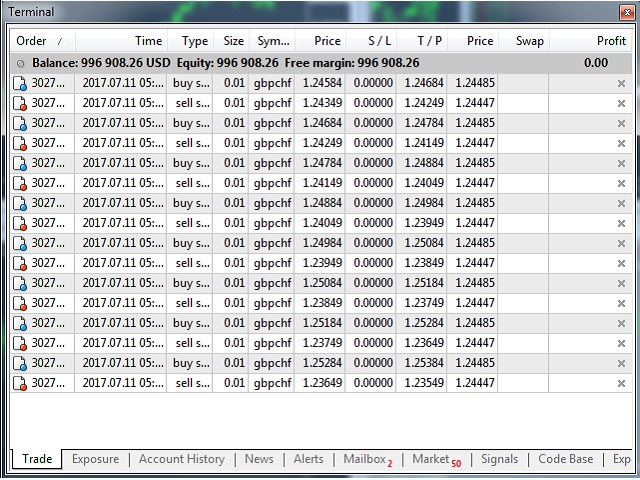The height and width of the screenshot is (480, 640).
Task: Select the order icon for sell stop at 1.23649
Action: coord(20,383)
